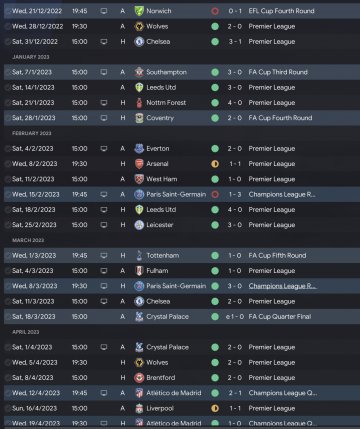Select the Everton fixture row on 4/2/2023

182,149
